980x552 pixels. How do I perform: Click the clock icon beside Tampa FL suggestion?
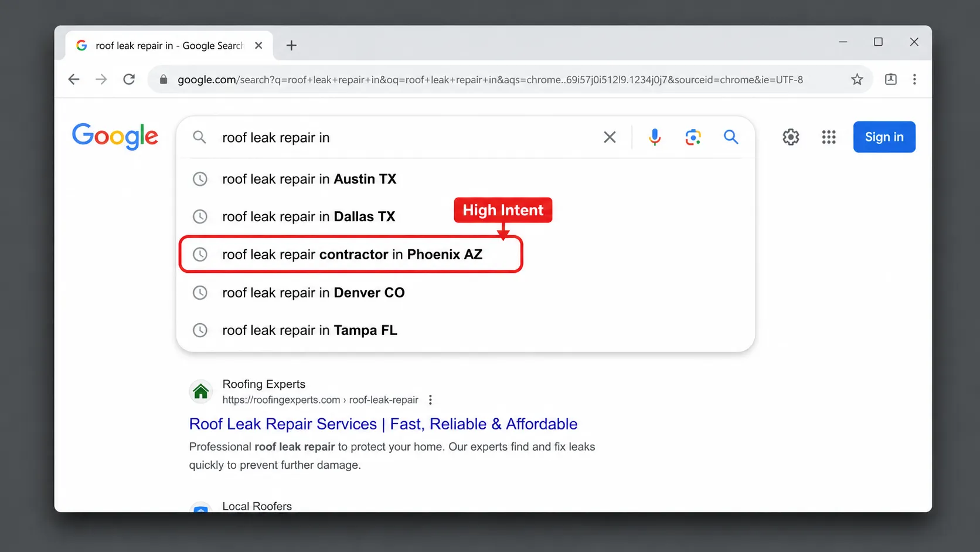(200, 330)
